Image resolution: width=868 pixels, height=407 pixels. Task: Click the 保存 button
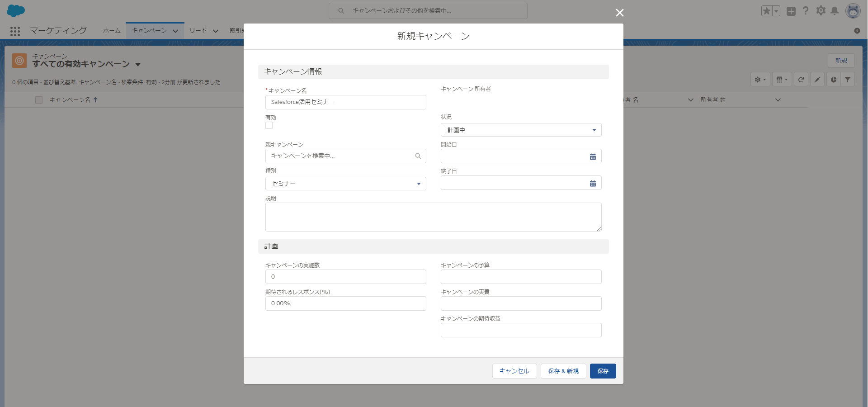(x=603, y=371)
